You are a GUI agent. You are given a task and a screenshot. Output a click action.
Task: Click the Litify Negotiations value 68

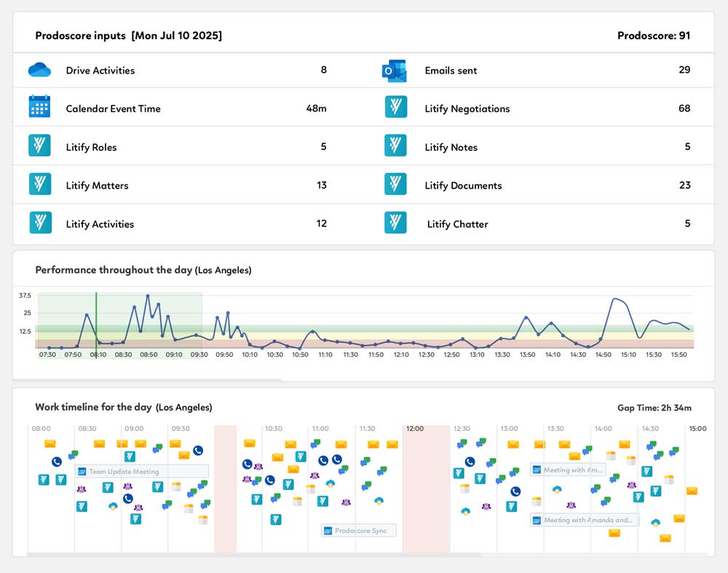tap(684, 108)
